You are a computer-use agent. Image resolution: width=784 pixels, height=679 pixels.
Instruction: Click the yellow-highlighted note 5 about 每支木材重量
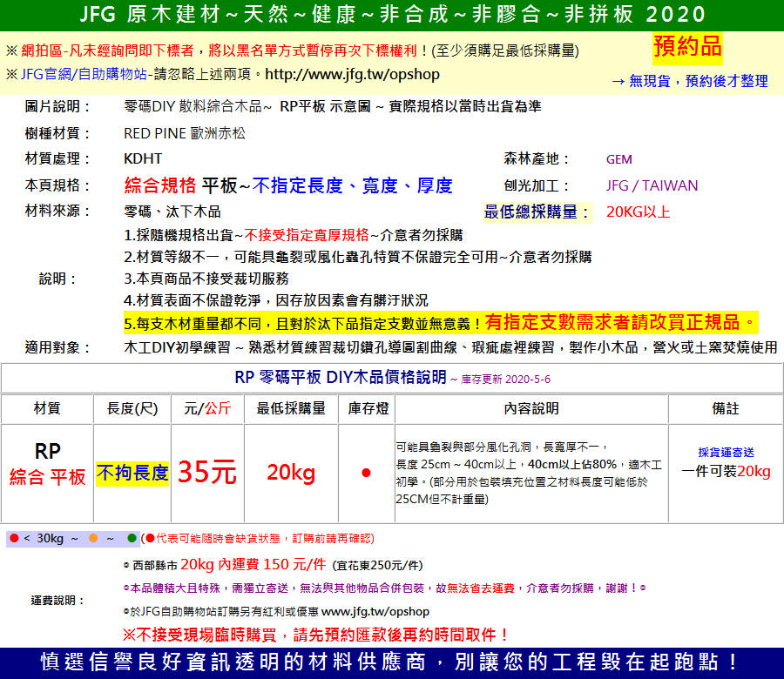[x=441, y=323]
